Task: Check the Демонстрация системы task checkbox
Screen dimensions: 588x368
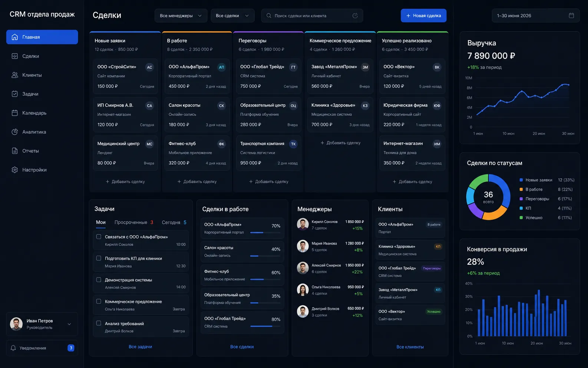Action: tap(99, 280)
